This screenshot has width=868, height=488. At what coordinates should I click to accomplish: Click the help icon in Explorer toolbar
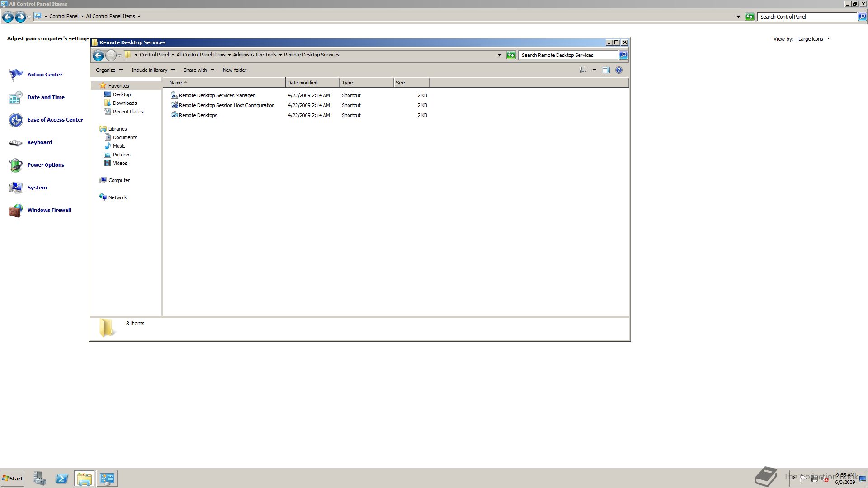point(619,70)
